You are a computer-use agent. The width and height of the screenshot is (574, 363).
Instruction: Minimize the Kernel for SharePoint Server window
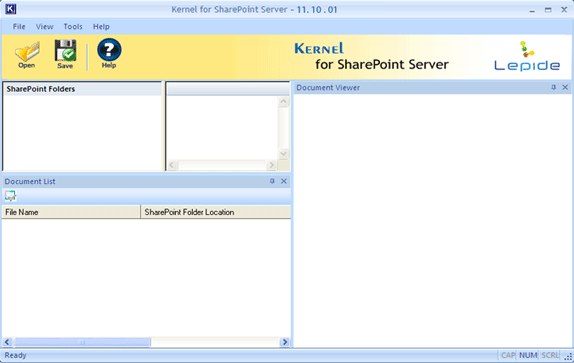532,10
